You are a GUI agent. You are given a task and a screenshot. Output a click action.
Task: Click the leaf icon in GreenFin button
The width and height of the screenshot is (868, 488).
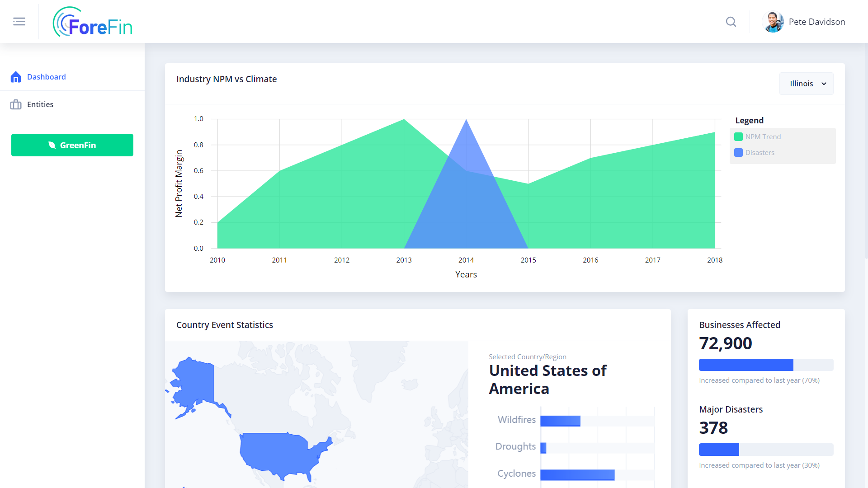point(52,145)
